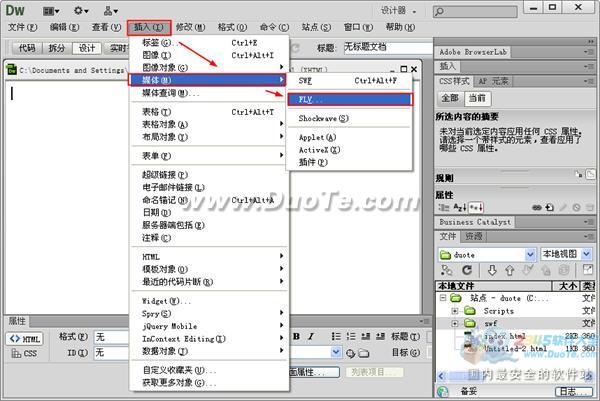The width and height of the screenshot is (600, 401).
Task: Expand the Scripts folder in Files panel
Action: [x=455, y=311]
